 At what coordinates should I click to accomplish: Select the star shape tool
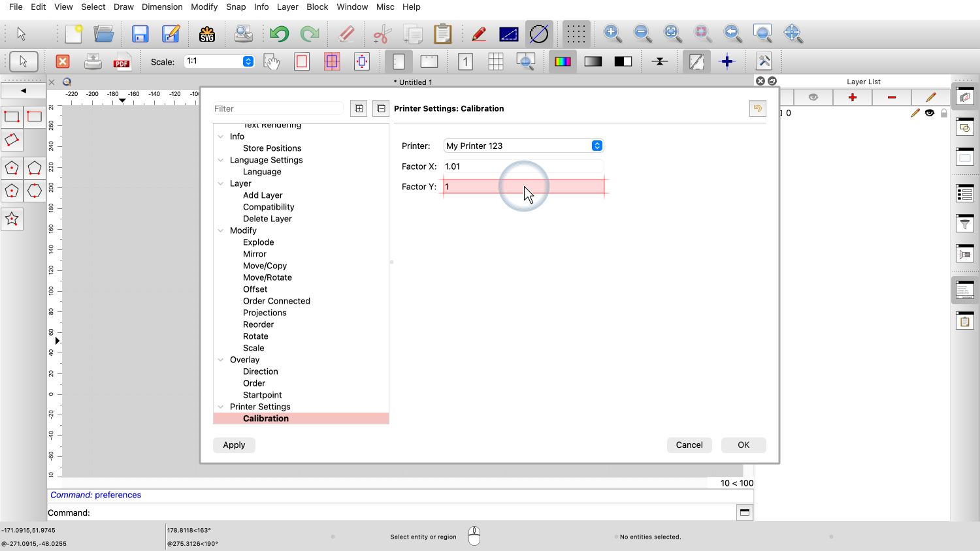point(12,219)
